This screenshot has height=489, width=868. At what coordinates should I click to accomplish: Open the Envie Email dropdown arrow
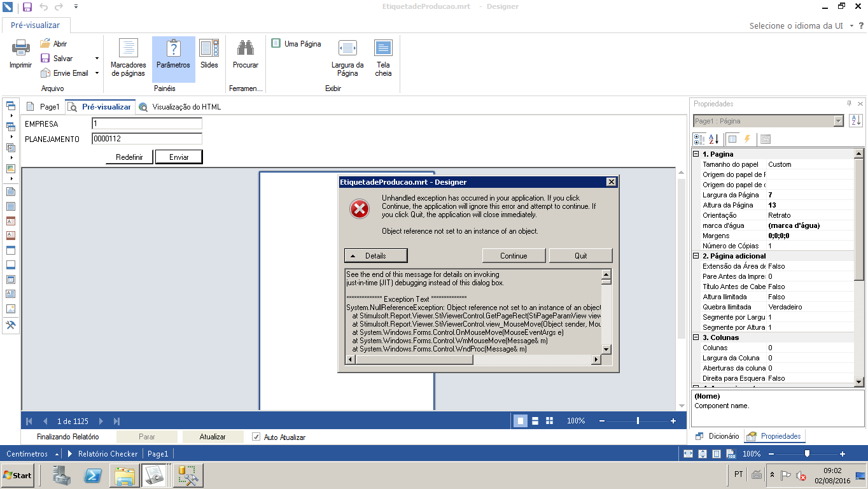(97, 73)
